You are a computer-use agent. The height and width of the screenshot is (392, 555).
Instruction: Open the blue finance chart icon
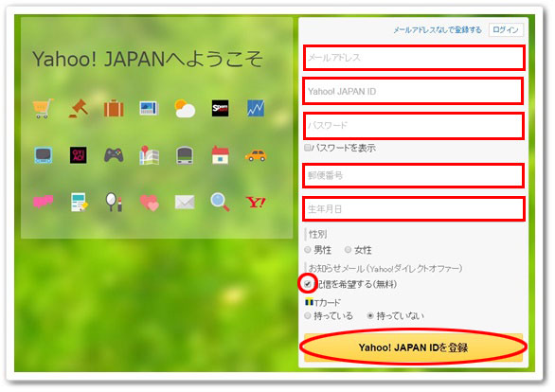[x=256, y=108]
